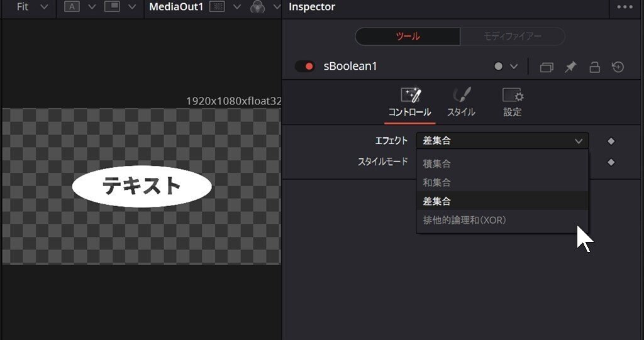The width and height of the screenshot is (644, 340).
Task: Add keyframe diamond for エフェクト
Action: point(611,141)
